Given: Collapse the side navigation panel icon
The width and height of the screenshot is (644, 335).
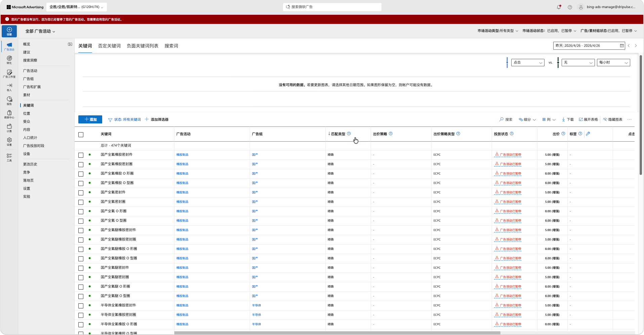Looking at the screenshot, I should click(x=70, y=44).
